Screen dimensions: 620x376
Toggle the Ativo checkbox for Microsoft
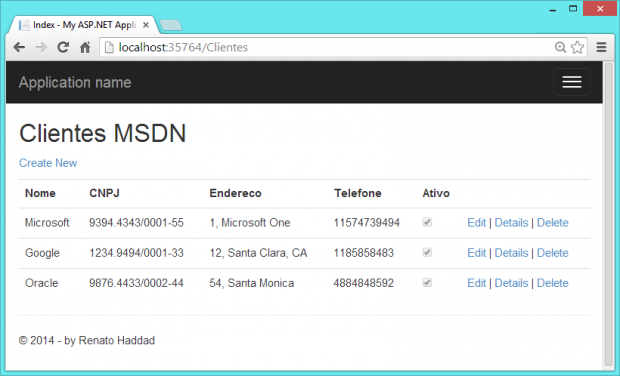pyautogui.click(x=427, y=222)
